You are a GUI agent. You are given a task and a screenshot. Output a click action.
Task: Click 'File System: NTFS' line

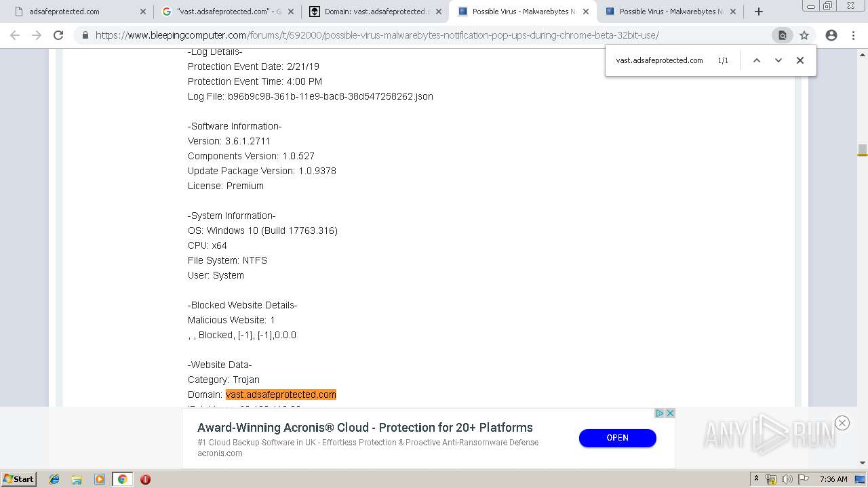(x=227, y=260)
